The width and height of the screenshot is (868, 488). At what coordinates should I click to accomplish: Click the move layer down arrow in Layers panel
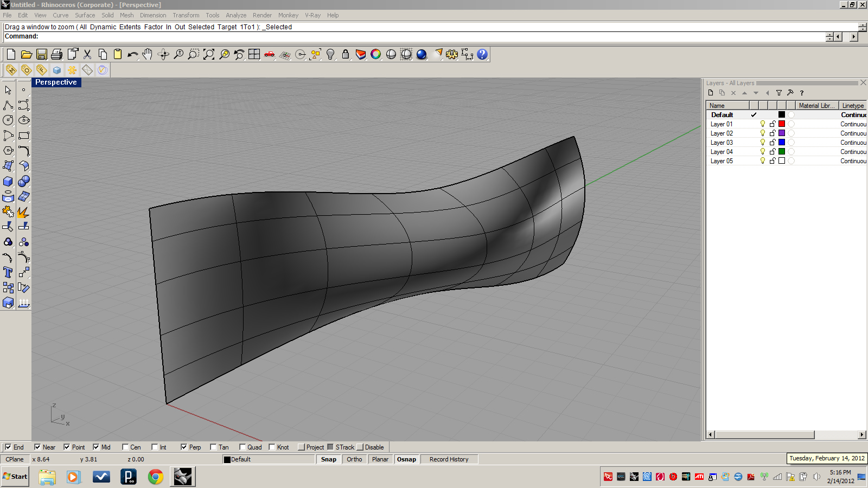pos(756,93)
